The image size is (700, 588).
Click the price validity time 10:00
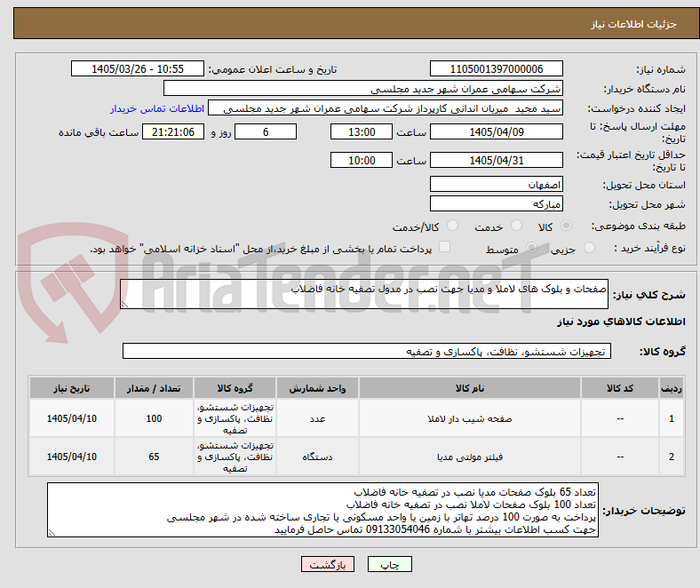(x=362, y=160)
